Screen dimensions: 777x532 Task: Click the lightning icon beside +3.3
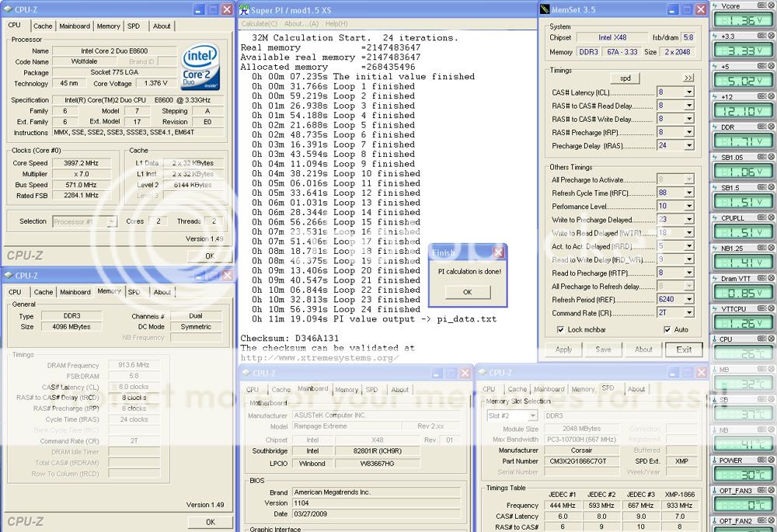pos(715,37)
